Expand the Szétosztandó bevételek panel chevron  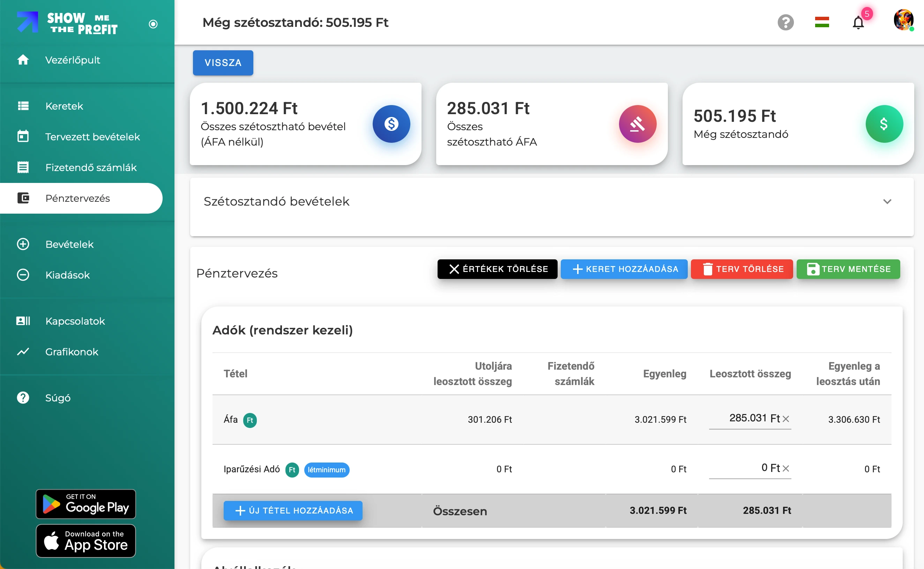pyautogui.click(x=887, y=202)
